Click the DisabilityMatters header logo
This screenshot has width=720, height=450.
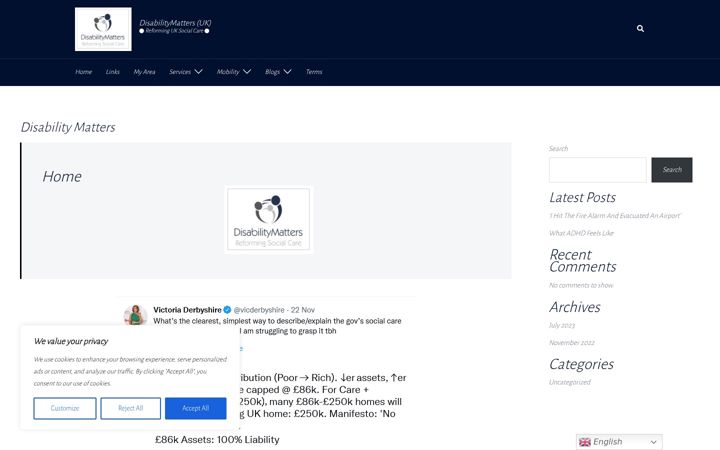tap(103, 29)
